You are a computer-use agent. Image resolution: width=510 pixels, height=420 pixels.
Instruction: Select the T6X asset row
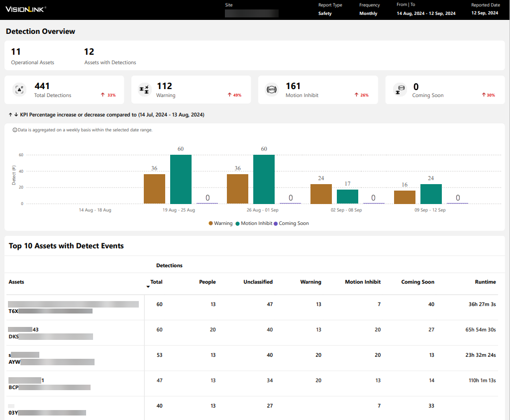(x=252, y=308)
